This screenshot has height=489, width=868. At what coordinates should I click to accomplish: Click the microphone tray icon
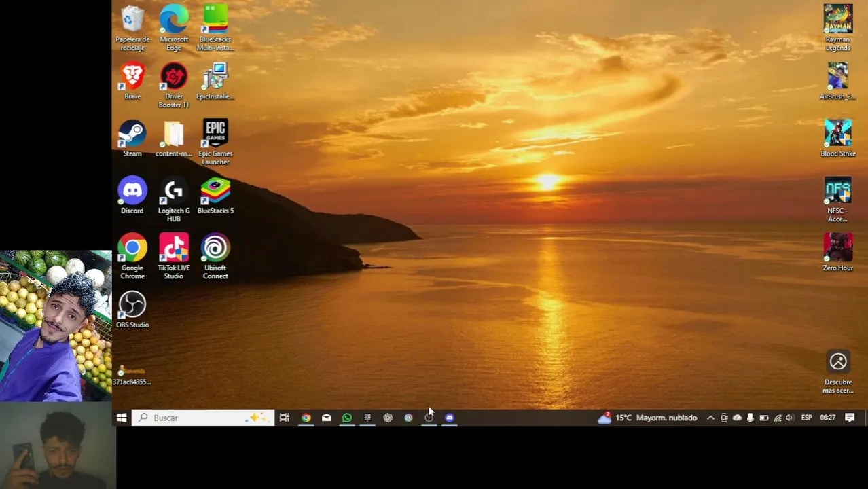(750, 418)
